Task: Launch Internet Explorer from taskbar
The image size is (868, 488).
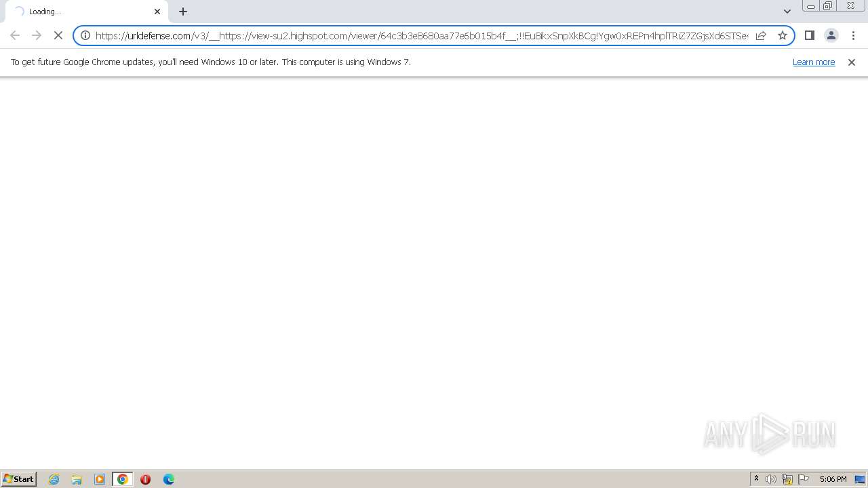Action: tap(54, 479)
